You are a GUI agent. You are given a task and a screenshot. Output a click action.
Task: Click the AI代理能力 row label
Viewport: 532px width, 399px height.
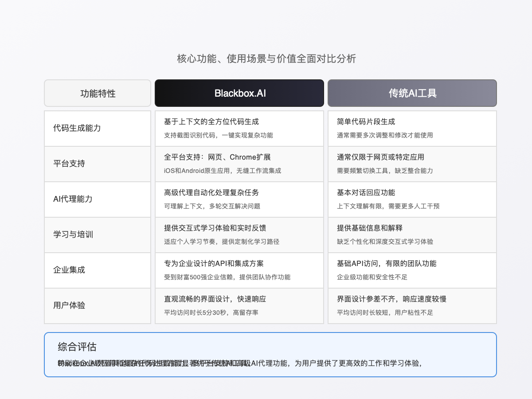(73, 199)
